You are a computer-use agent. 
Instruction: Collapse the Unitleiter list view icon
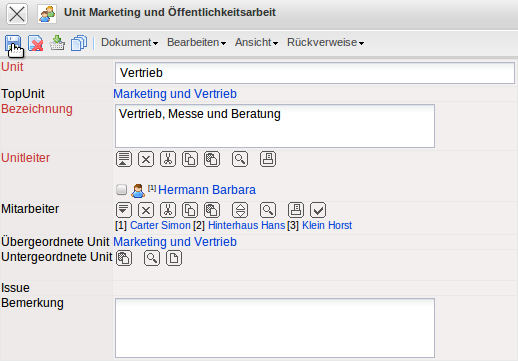(124, 159)
